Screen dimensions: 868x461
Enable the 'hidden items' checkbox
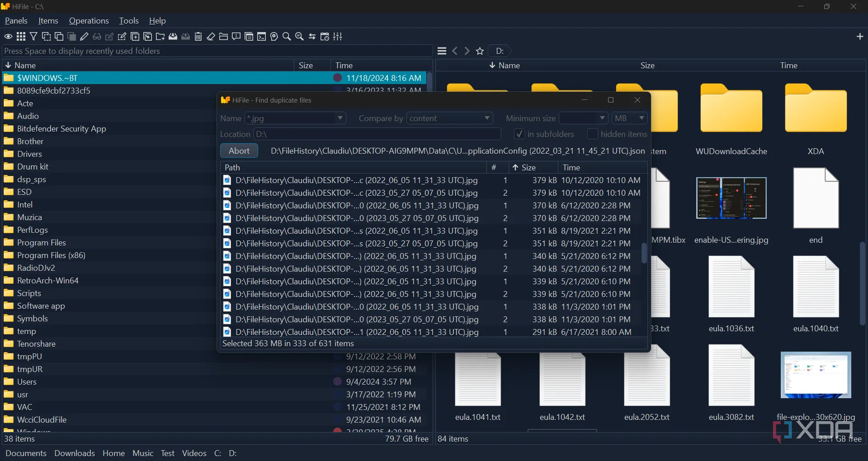[x=592, y=134]
